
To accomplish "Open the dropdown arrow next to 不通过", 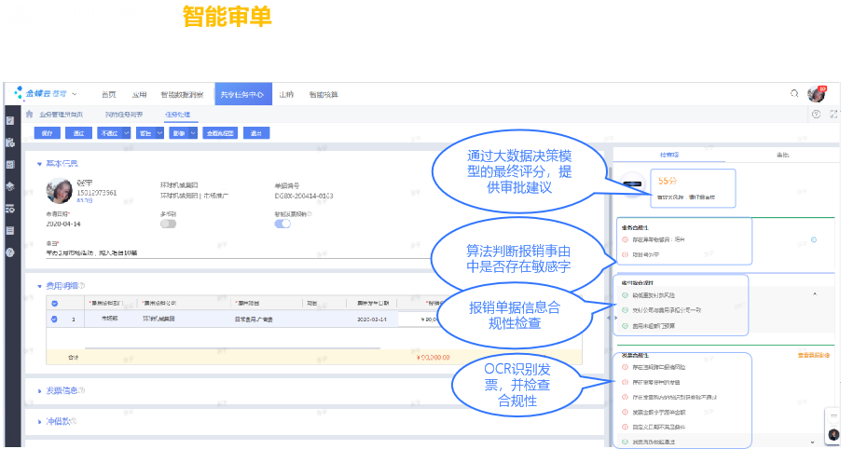I will tap(126, 133).
